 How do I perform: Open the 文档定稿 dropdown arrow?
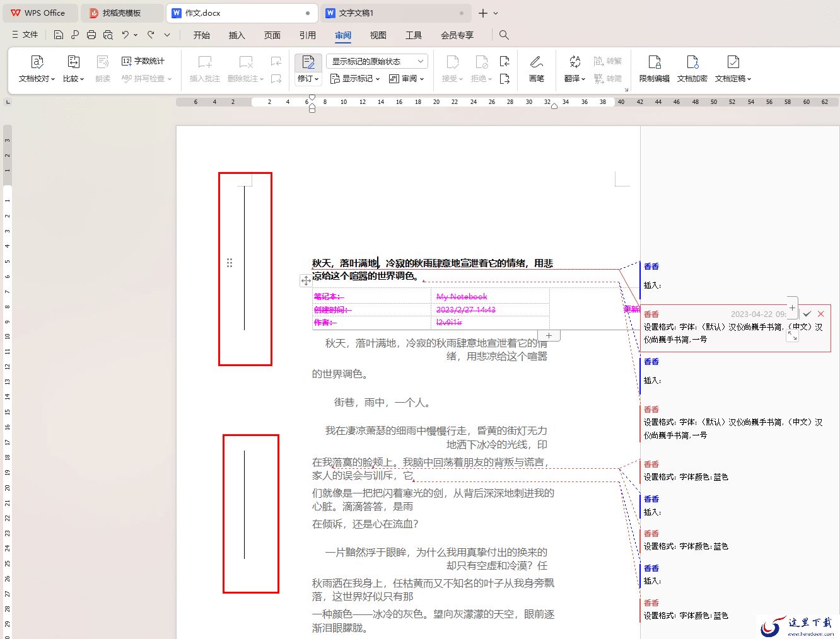749,79
